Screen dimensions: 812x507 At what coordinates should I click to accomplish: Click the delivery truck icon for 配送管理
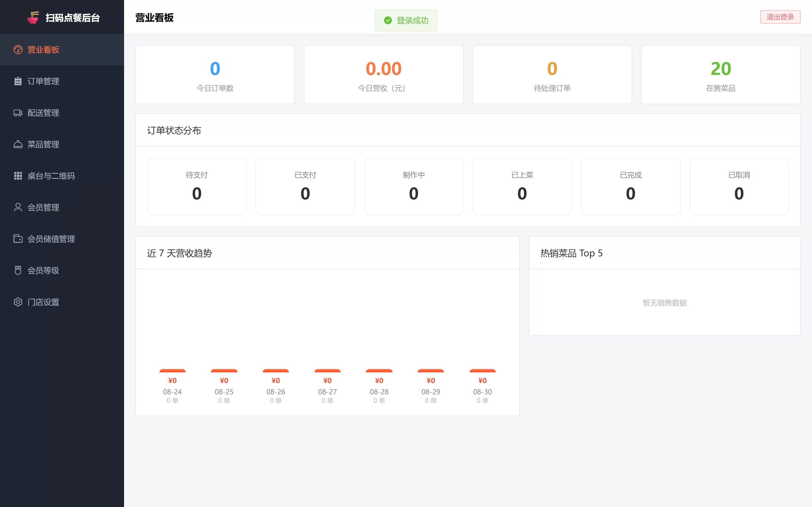(18, 113)
